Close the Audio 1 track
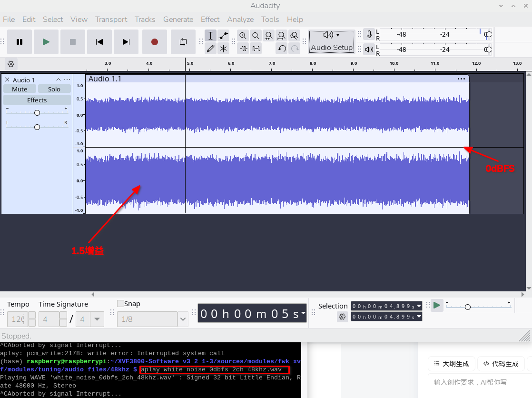This screenshot has width=532, height=398. coord(7,80)
